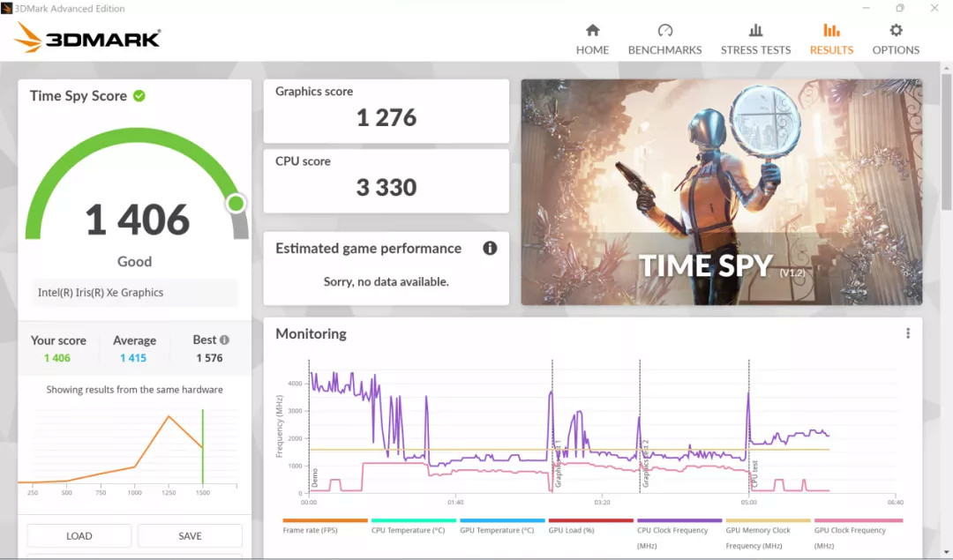
Task: Click Estimated game performance info icon
Action: tap(490, 248)
